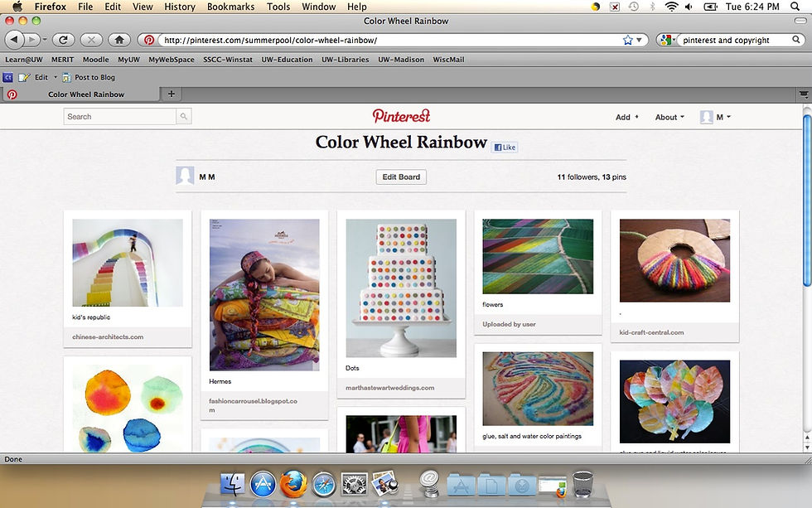Open the WiscMail bookmark
Image resolution: width=812 pixels, height=508 pixels.
click(448, 60)
